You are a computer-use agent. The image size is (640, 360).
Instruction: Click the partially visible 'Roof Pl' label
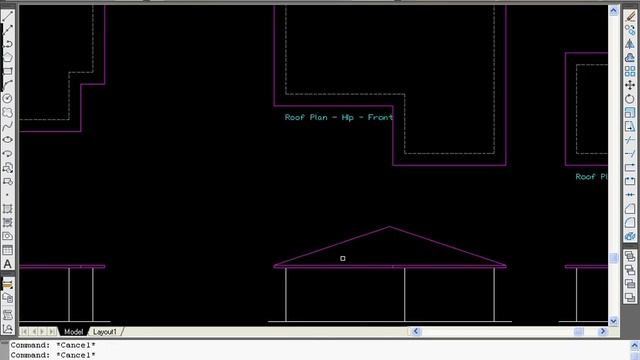pos(591,177)
